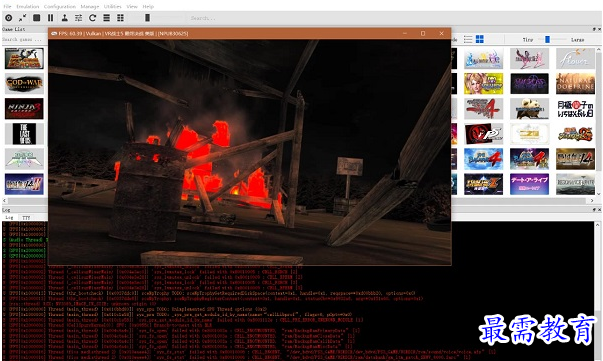603x361 pixels.
Task: Click log panel scrollbar up arrow
Action: 598,225
